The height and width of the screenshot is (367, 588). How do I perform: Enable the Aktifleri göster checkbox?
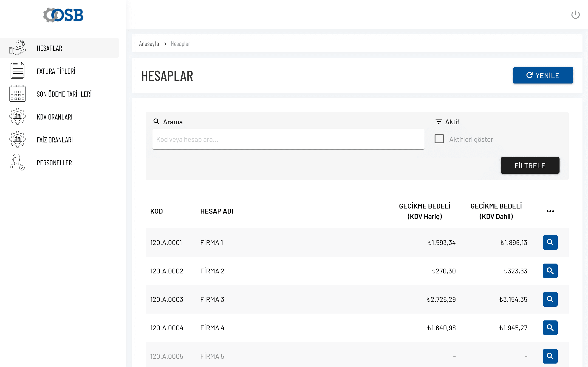pos(439,139)
